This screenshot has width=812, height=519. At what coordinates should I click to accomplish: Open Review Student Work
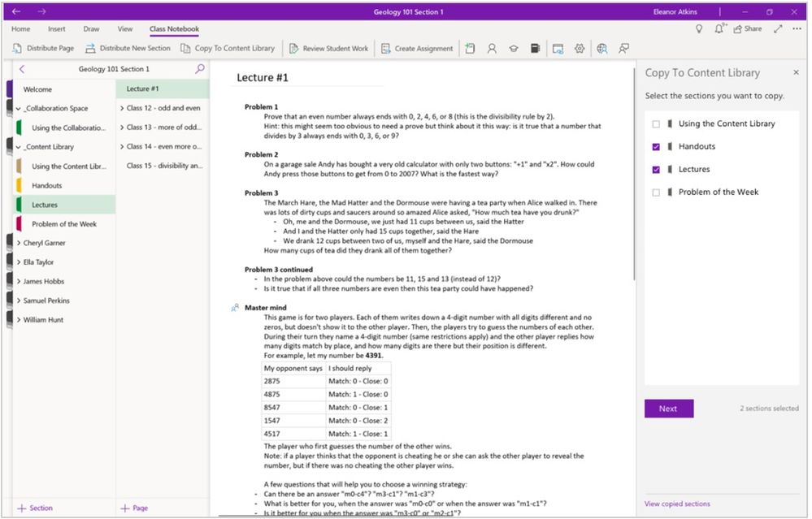tap(329, 48)
